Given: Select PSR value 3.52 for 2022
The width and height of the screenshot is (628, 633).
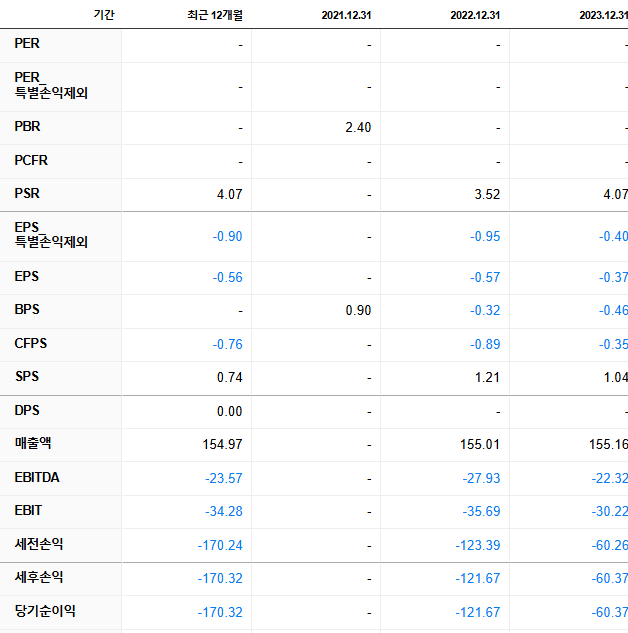Looking at the screenshot, I should pos(487,195).
